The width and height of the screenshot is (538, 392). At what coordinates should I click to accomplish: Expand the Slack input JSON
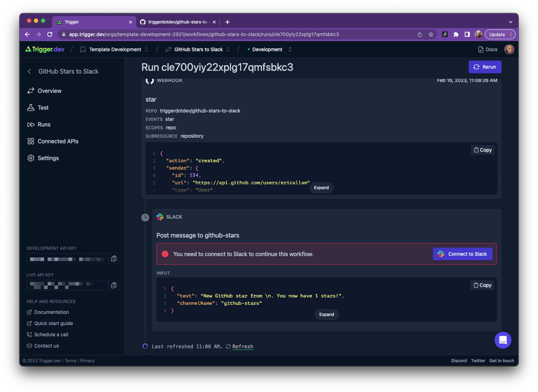coord(326,314)
